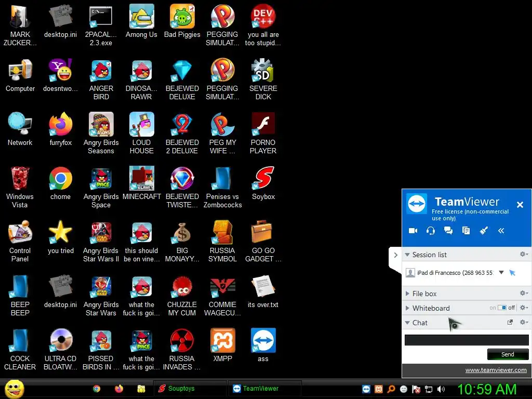Image resolution: width=532 pixels, height=399 pixels.
Task: Open the www.teamviewer.com link
Action: click(496, 370)
